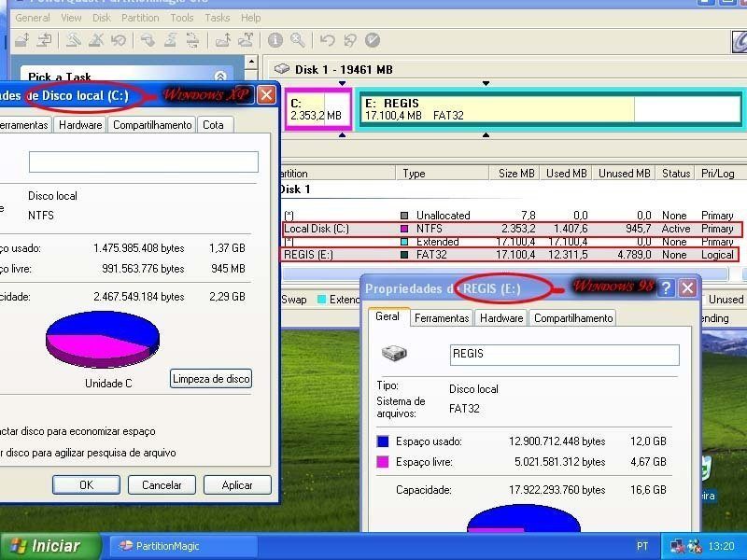This screenshot has height=560, width=747.
Task: Switch to Hardware tab in REGIS (E:) dialog
Action: click(x=501, y=318)
